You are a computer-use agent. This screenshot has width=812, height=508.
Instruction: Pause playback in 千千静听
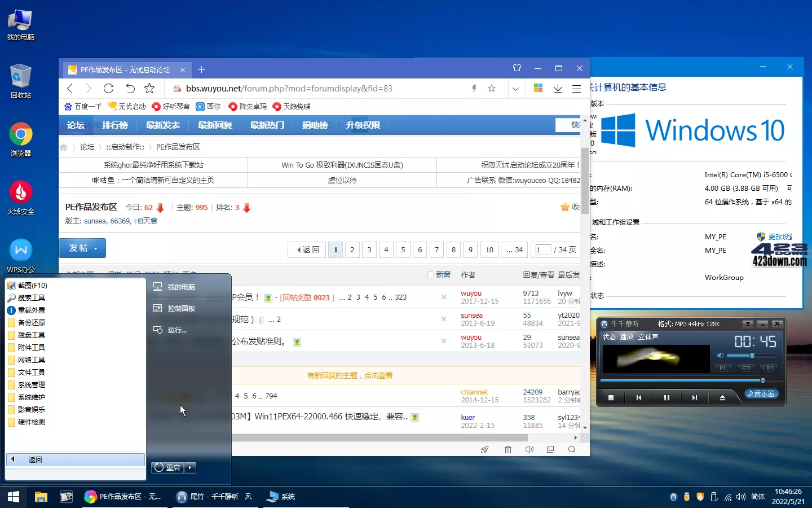click(x=667, y=397)
